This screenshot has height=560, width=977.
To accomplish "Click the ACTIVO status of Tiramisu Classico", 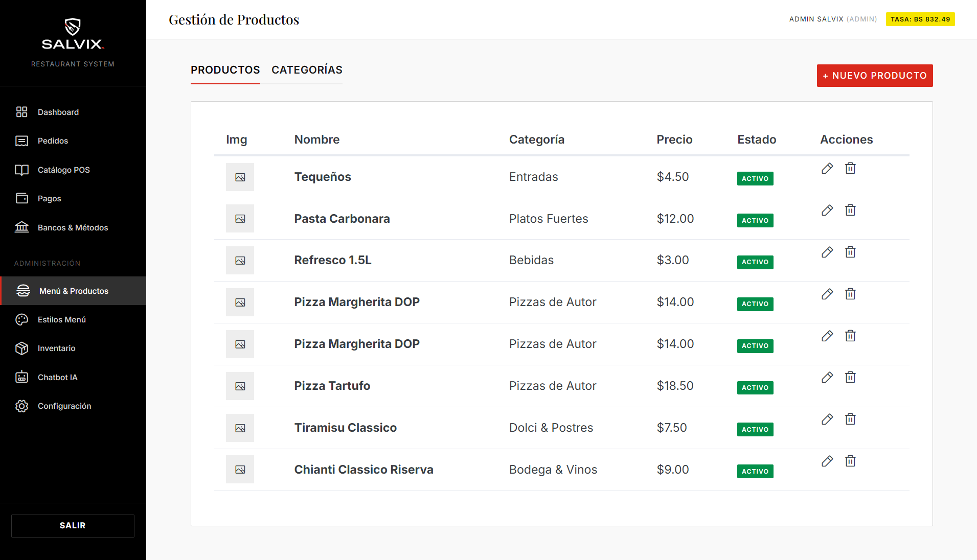I will pos(755,429).
